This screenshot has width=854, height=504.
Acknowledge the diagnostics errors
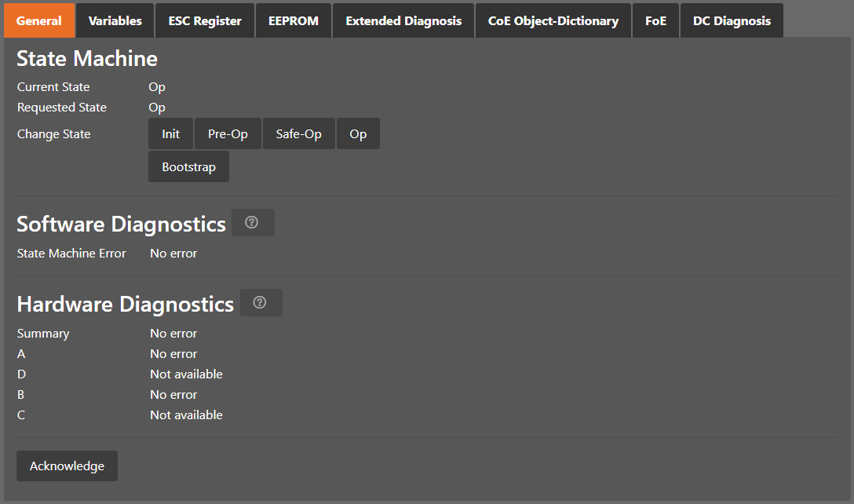click(x=67, y=466)
